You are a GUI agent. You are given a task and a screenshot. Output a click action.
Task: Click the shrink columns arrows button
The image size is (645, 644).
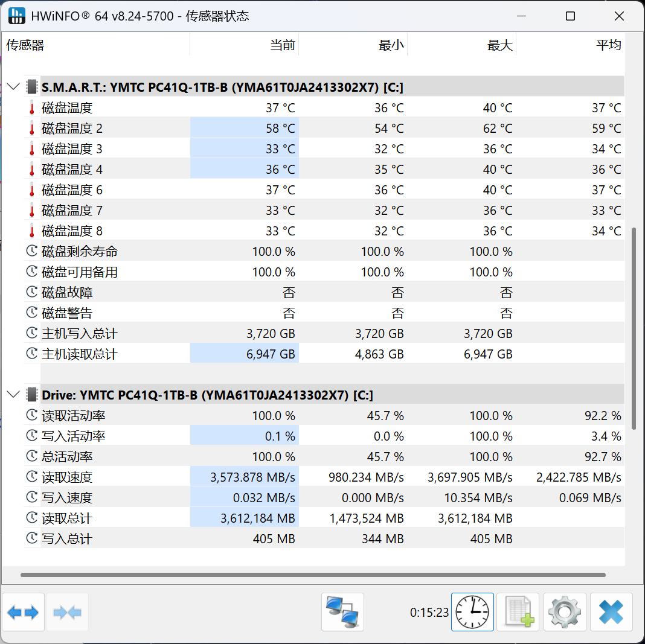pyautogui.click(x=68, y=613)
